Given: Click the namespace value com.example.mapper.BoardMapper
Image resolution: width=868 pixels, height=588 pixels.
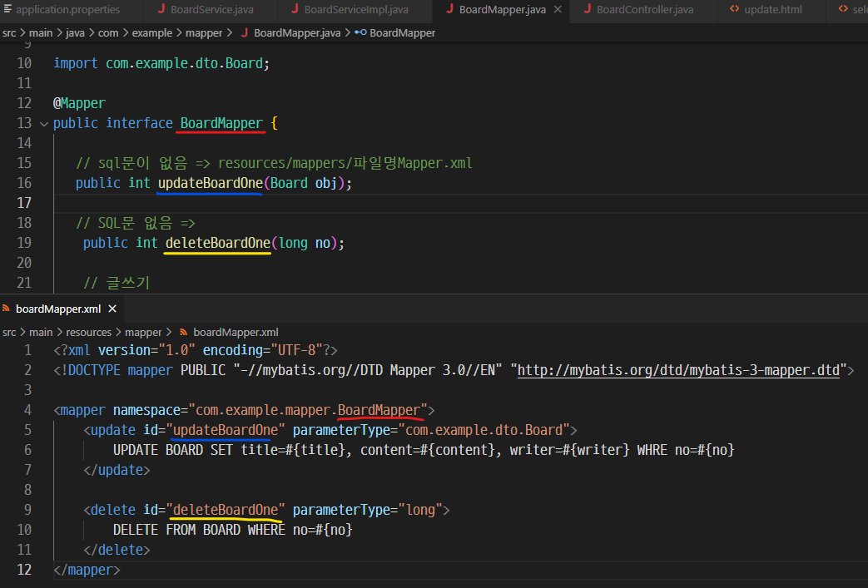Looking at the screenshot, I should [x=308, y=410].
